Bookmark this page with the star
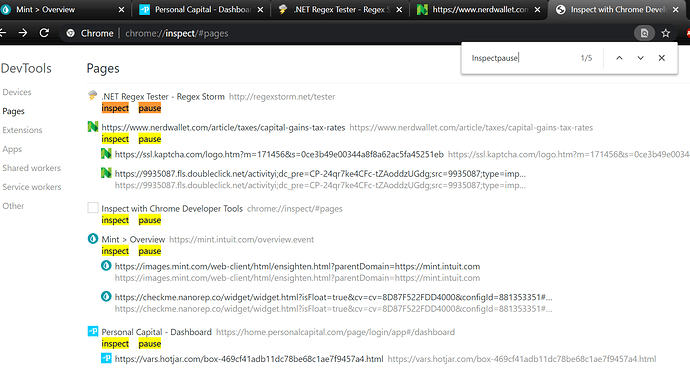This screenshot has width=690, height=373. (666, 33)
